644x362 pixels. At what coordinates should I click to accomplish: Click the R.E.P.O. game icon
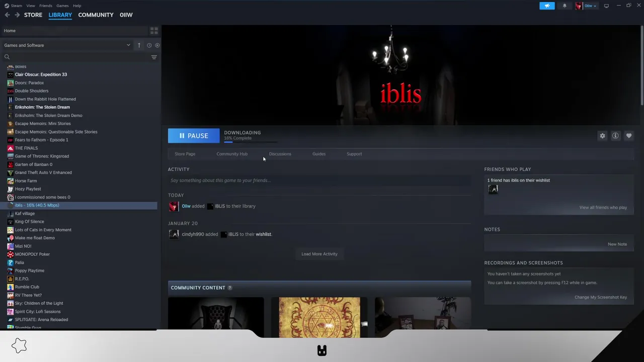coord(10,279)
